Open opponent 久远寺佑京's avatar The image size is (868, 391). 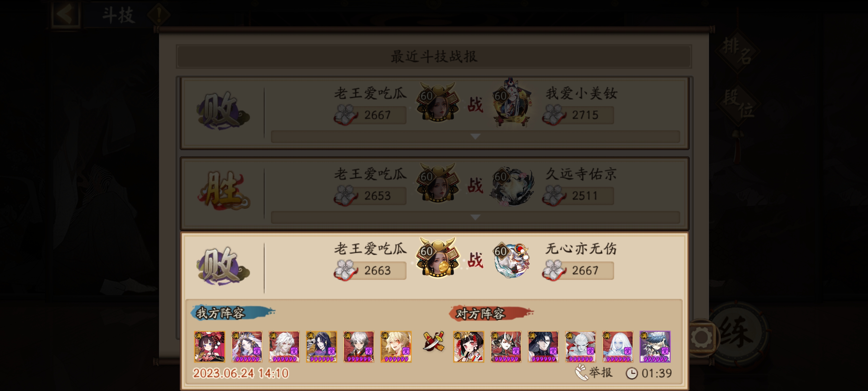point(512,185)
